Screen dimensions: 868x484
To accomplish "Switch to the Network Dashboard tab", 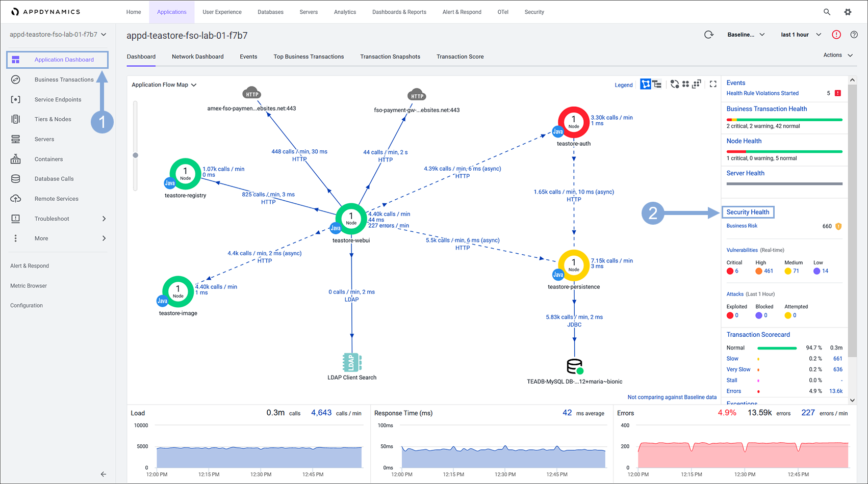I will [x=197, y=57].
